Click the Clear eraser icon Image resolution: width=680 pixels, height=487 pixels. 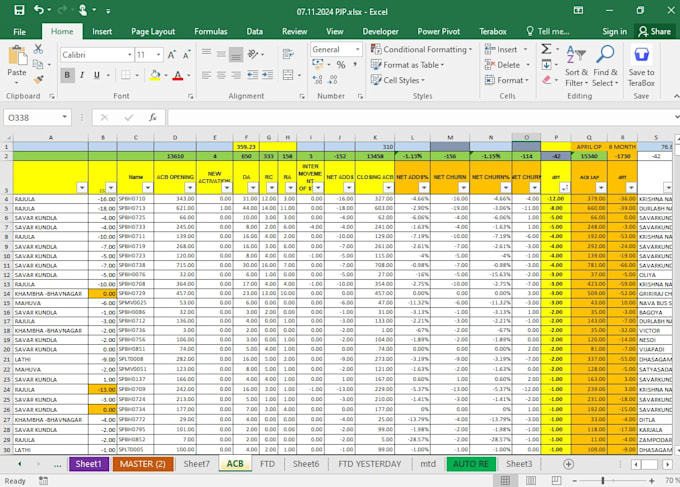(546, 80)
